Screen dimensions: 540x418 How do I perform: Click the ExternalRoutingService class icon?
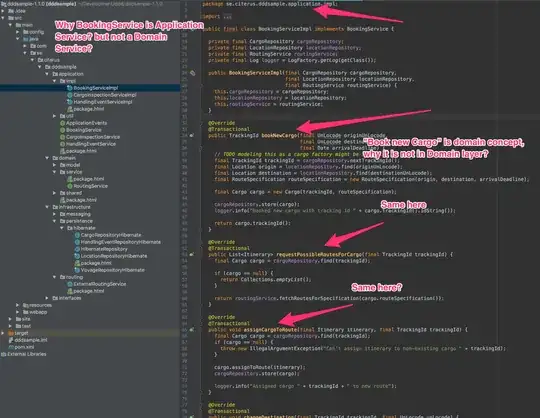pos(70,284)
